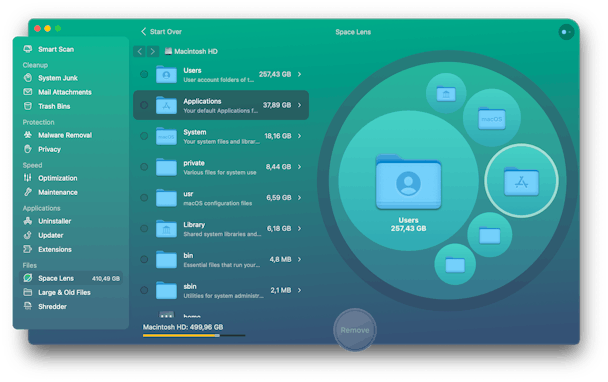Click the highlighted Applications bubble in map
The height and width of the screenshot is (382, 608).
tap(521, 181)
